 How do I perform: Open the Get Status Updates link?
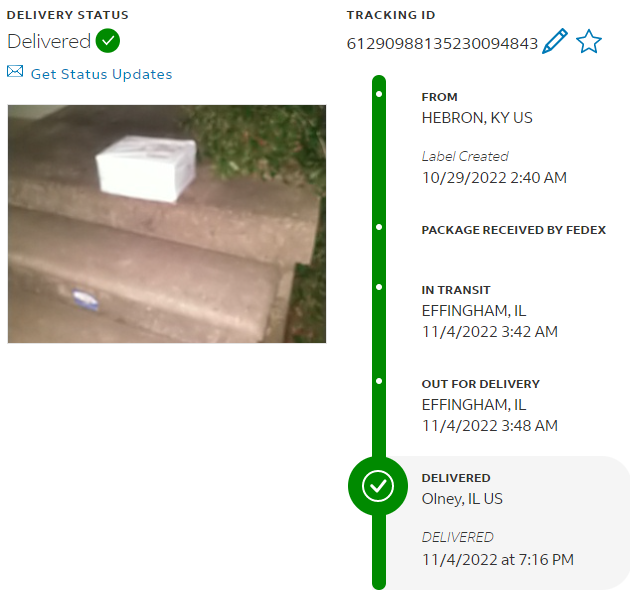click(101, 74)
